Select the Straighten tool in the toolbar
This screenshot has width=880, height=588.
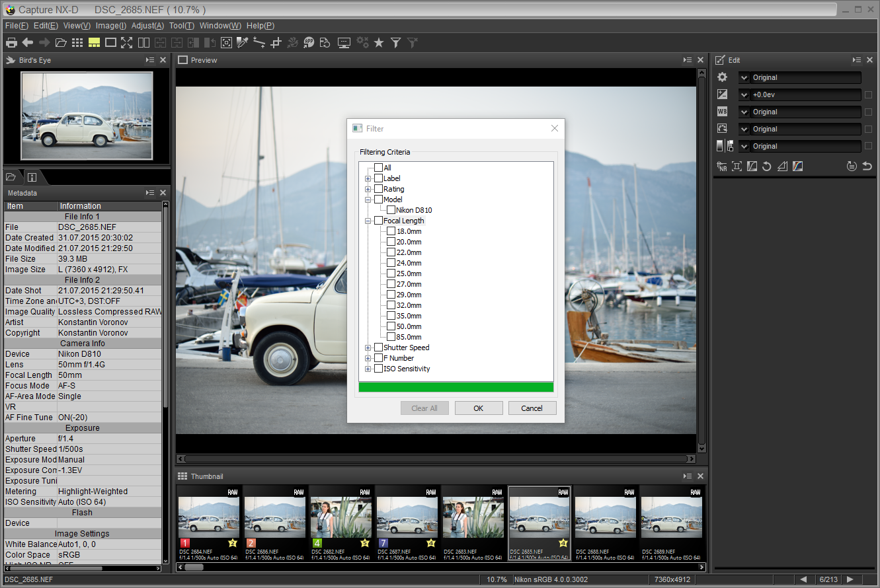pyautogui.click(x=259, y=43)
